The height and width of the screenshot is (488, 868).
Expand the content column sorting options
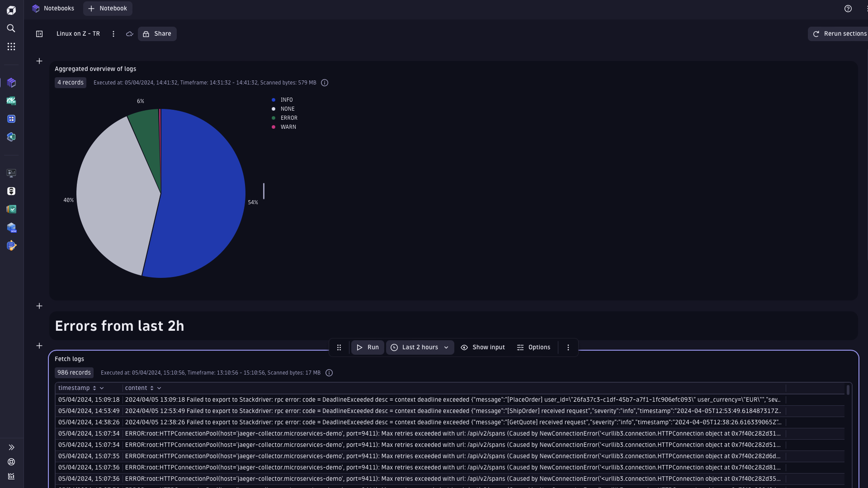pyautogui.click(x=158, y=388)
